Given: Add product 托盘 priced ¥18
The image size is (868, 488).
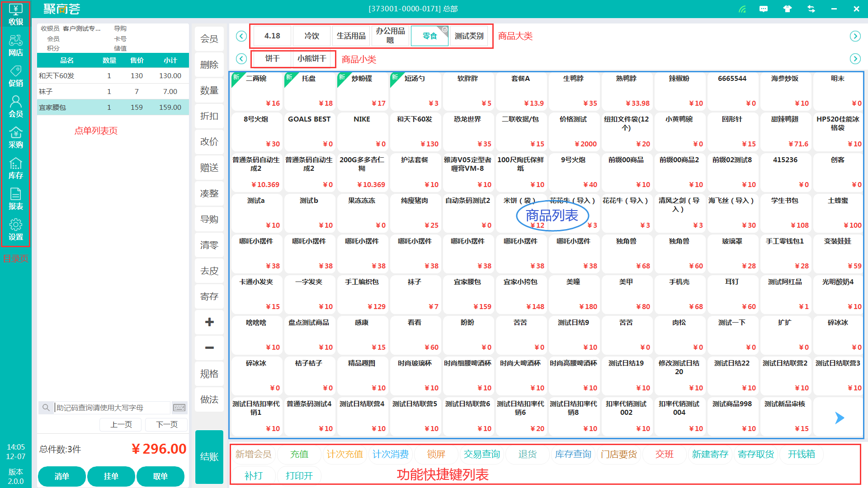Looking at the screenshot, I should (309, 91).
